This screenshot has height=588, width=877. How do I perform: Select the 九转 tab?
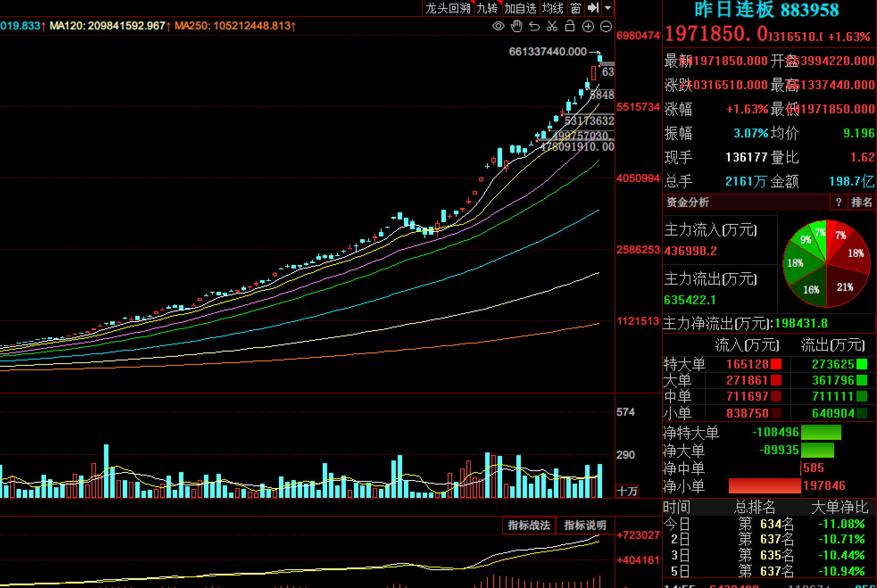(487, 8)
